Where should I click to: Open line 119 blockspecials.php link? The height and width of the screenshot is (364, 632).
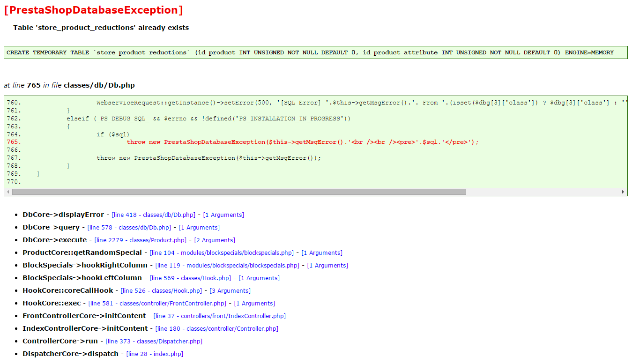(227, 266)
